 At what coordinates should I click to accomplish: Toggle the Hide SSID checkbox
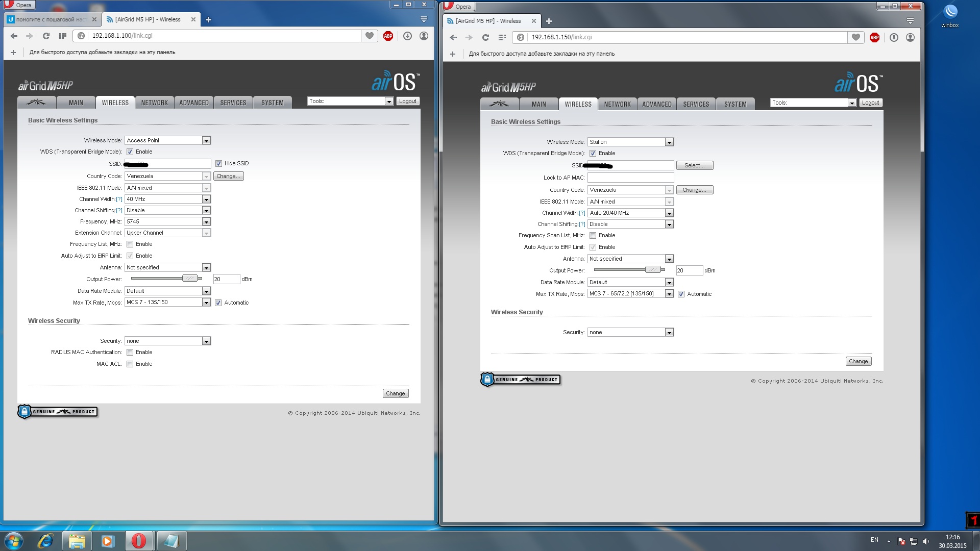[218, 164]
